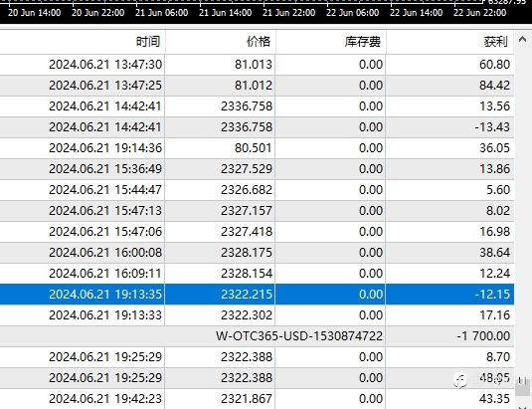Viewport: 532px width, 409px height.
Task: Click the profit value 60.80
Action: coord(494,64)
